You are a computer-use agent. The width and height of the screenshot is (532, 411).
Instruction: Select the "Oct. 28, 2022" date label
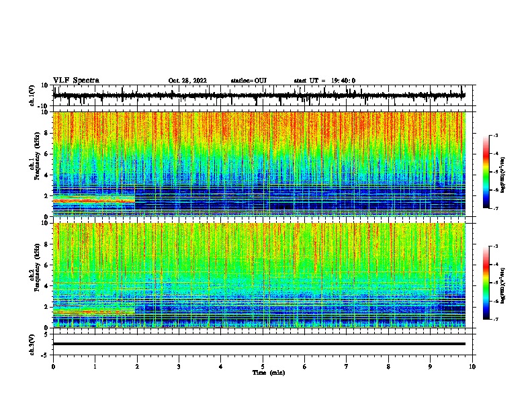point(187,81)
